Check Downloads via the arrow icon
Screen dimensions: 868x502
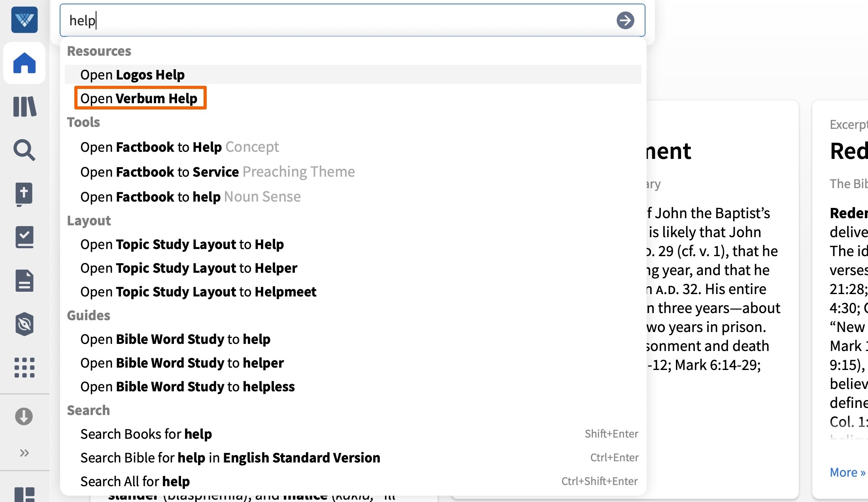coord(25,416)
